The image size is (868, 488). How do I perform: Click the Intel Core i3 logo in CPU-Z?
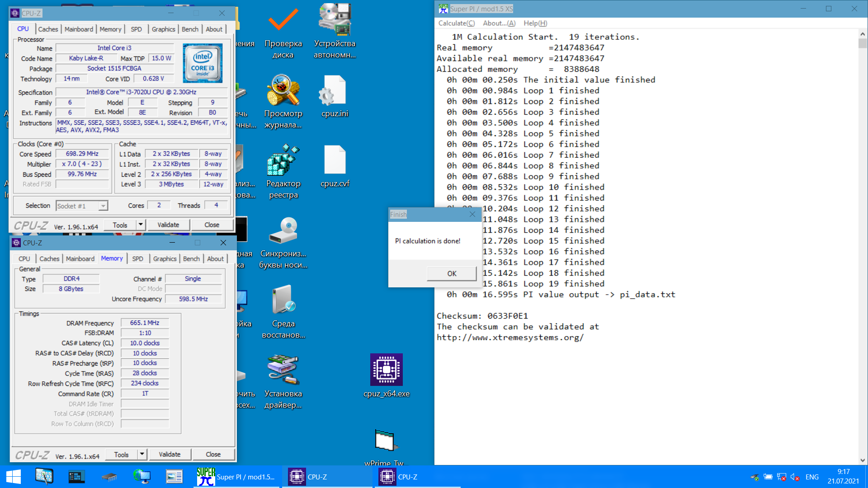click(x=203, y=63)
